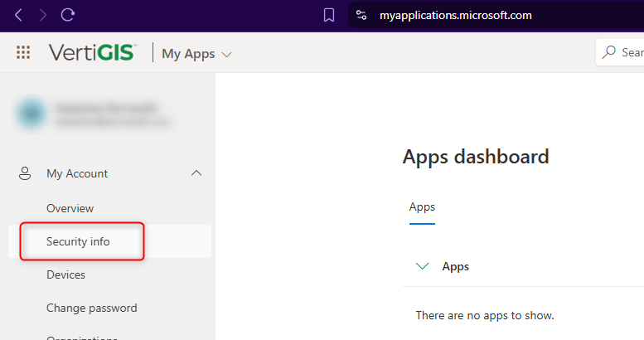
Task: Click the Apps dashboard heading
Action: (x=476, y=157)
